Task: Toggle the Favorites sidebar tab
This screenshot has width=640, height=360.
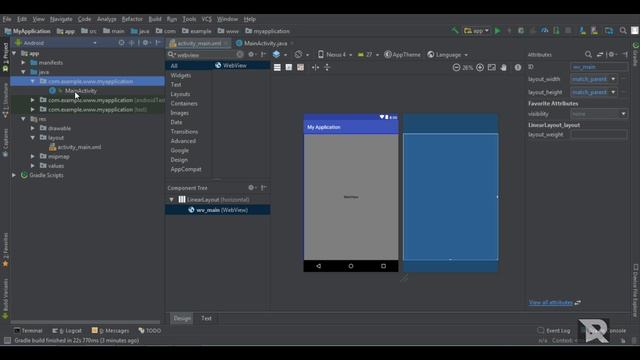Action: coord(5,250)
